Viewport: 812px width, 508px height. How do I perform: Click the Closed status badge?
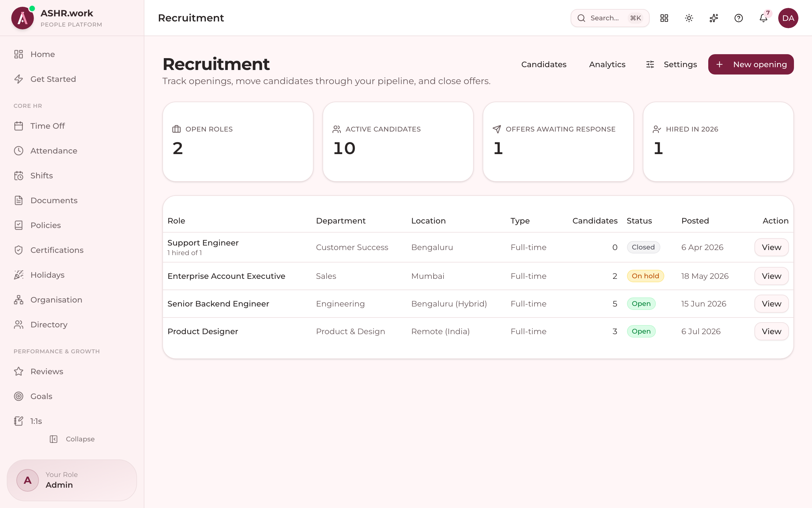pyautogui.click(x=643, y=247)
